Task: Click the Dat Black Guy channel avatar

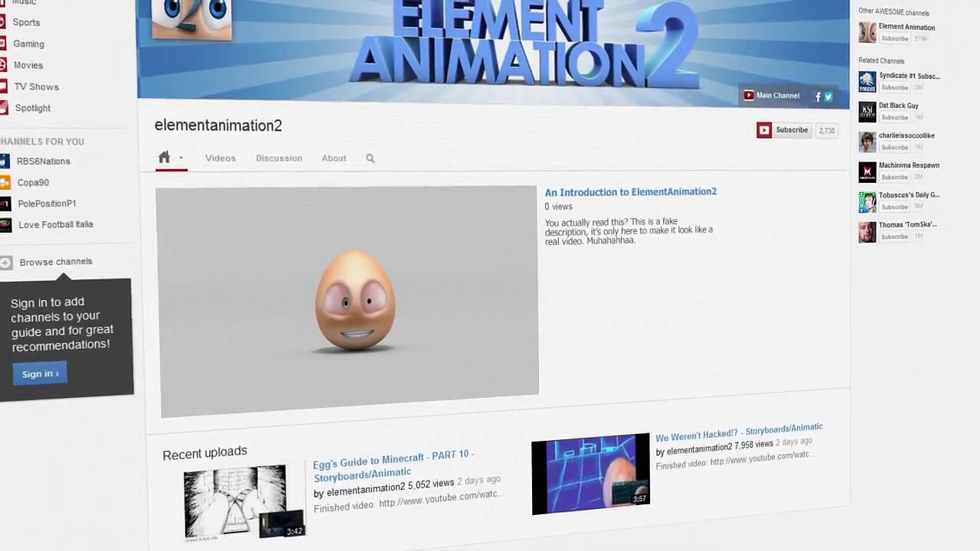Action: (x=867, y=112)
